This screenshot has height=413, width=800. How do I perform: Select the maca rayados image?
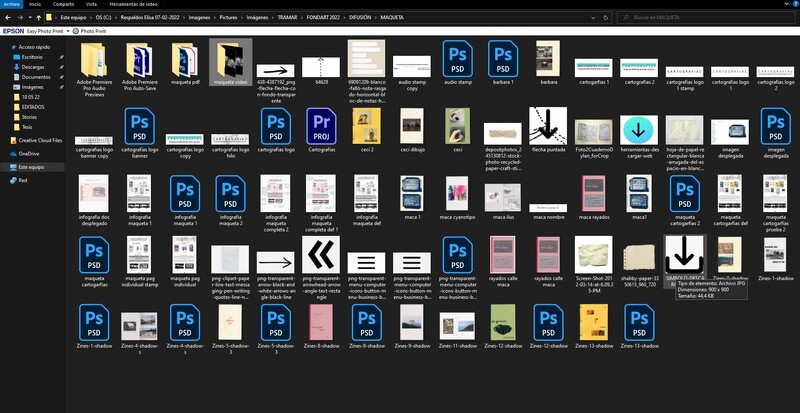(x=594, y=197)
